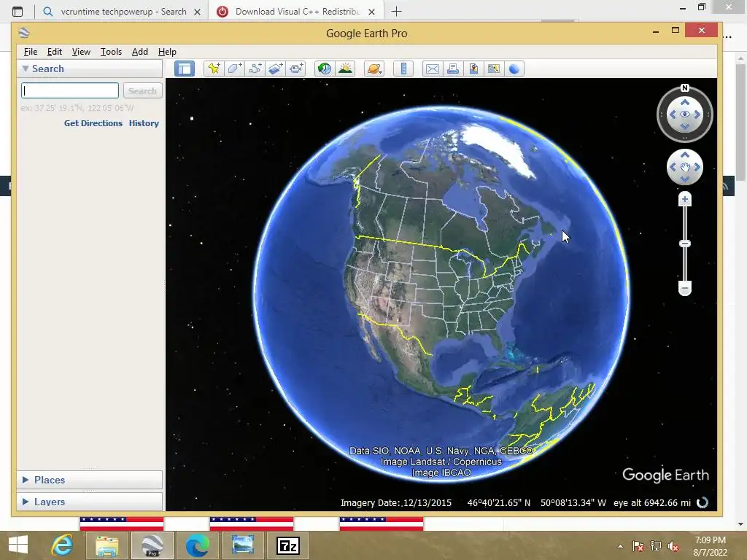The image size is (747, 560).
Task: Click the Search button
Action: pyautogui.click(x=142, y=90)
